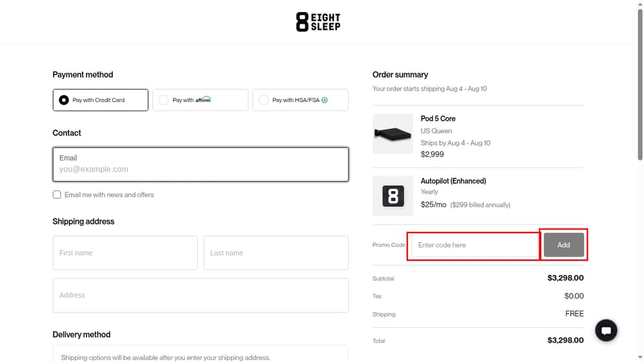This screenshot has width=644, height=362.
Task: Click the Total amount $3,298.00
Action: (565, 341)
